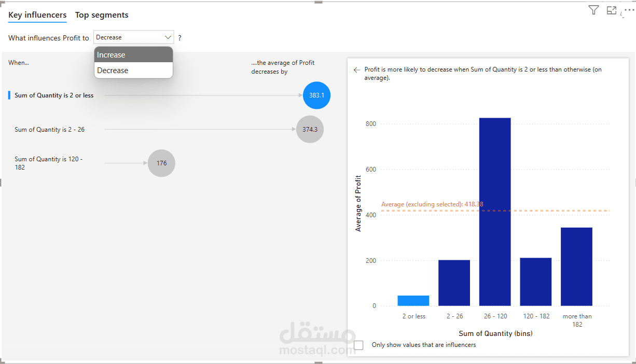Choose Decrease from the dropdown list
Screen dimensions: 636x364
point(133,71)
